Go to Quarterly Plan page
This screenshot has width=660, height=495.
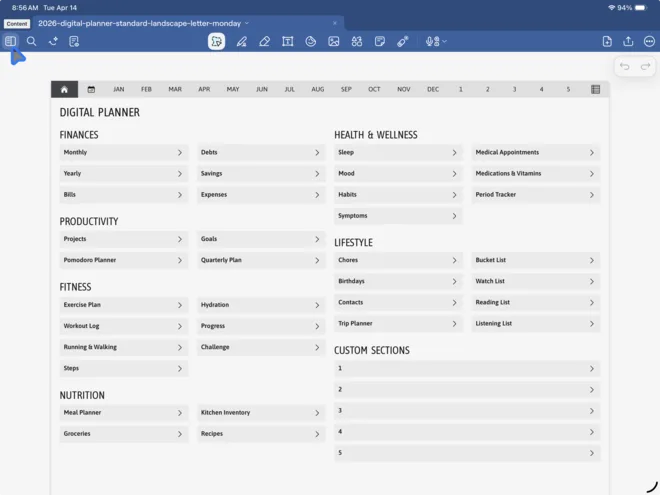tap(261, 260)
